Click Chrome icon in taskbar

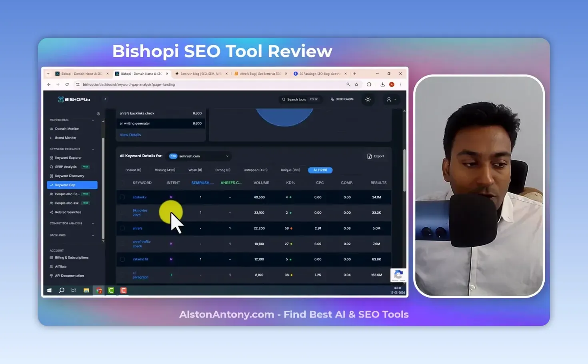(x=99, y=290)
